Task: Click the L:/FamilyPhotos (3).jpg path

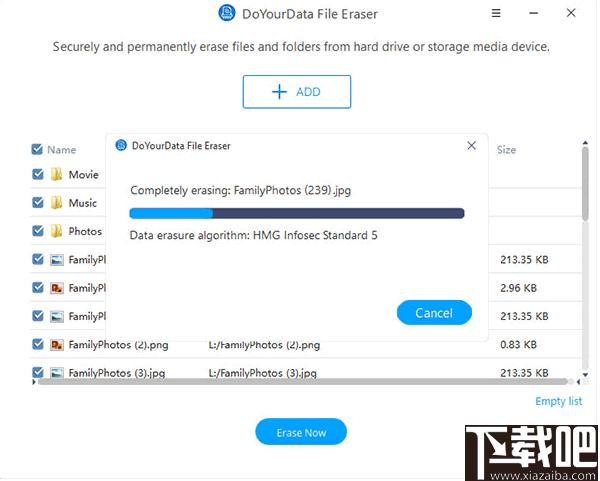Action: 262,373
